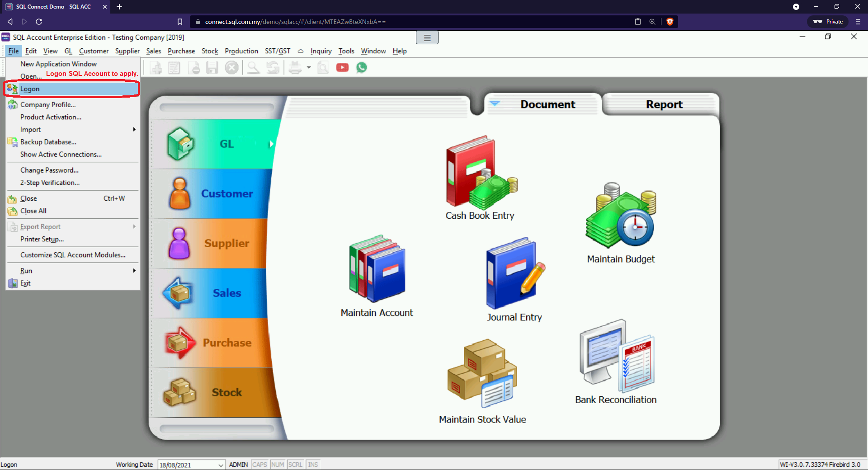
Task: Open the YouTube icon in the toolbar
Action: [343, 67]
